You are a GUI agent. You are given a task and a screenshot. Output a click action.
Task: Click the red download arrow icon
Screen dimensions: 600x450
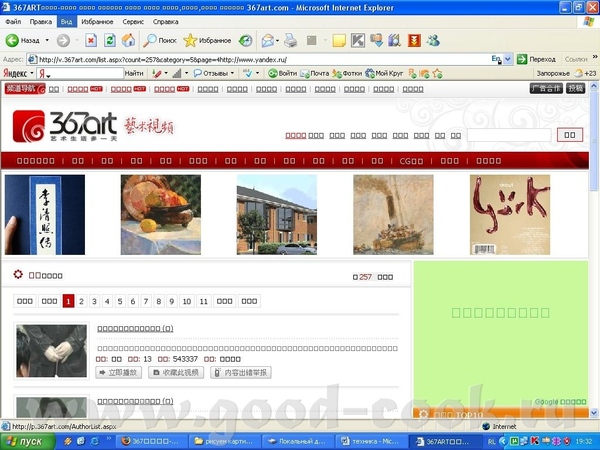click(x=414, y=40)
